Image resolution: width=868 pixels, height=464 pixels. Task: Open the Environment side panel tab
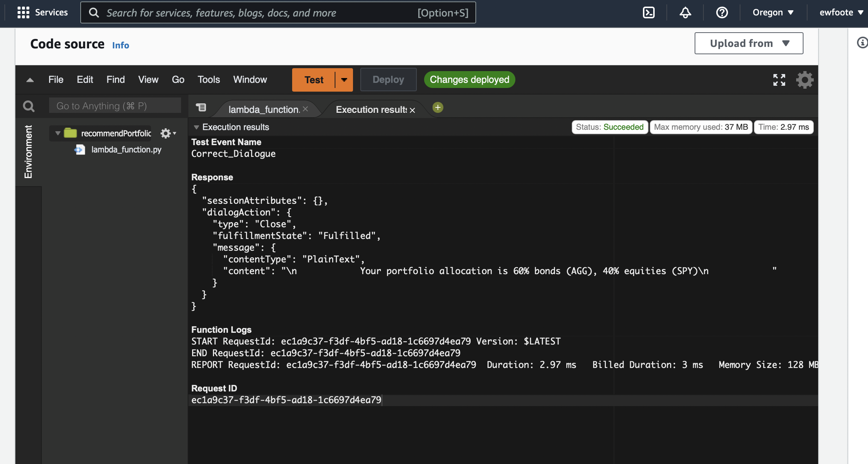click(x=28, y=152)
